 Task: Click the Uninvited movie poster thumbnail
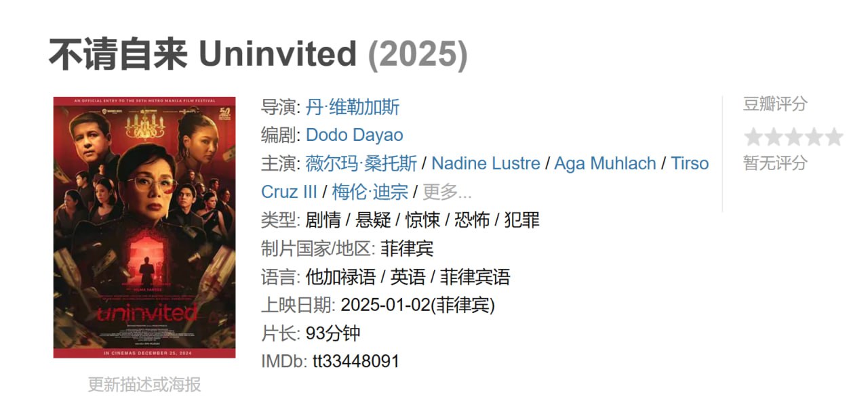[144, 228]
